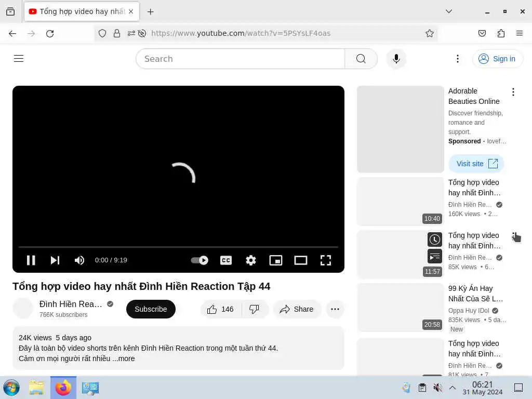The image size is (532, 399).
Task: Like the video with 146 likes
Action: [221, 309]
